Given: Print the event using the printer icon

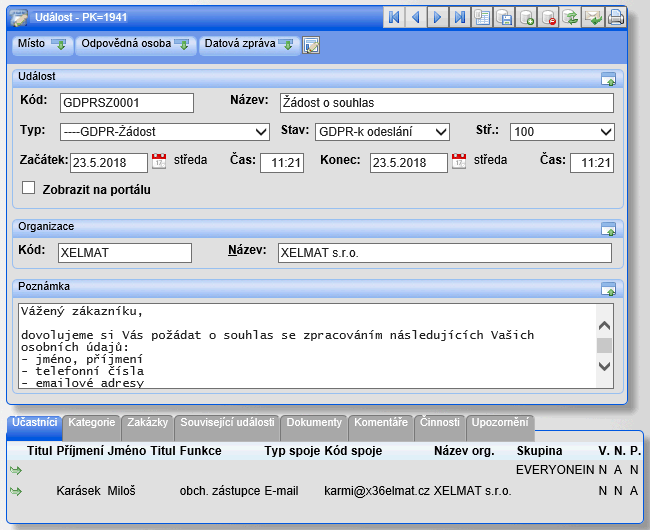Looking at the screenshot, I should [x=616, y=17].
